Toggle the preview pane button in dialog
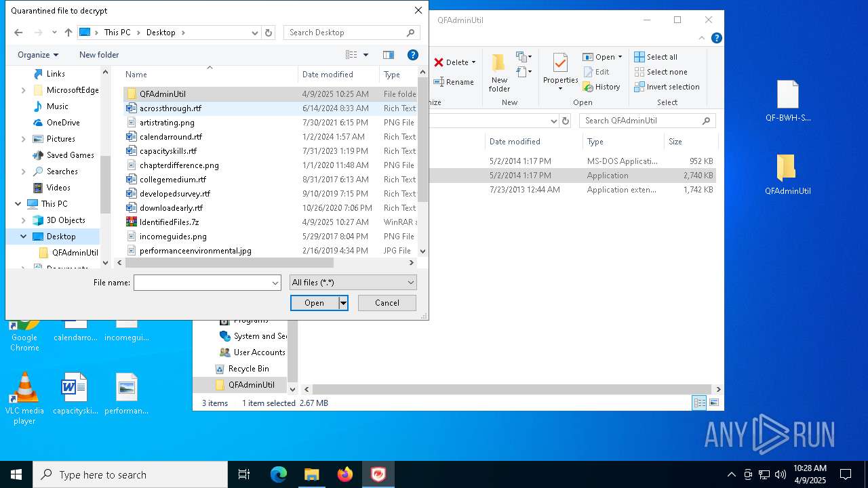 [x=389, y=55]
